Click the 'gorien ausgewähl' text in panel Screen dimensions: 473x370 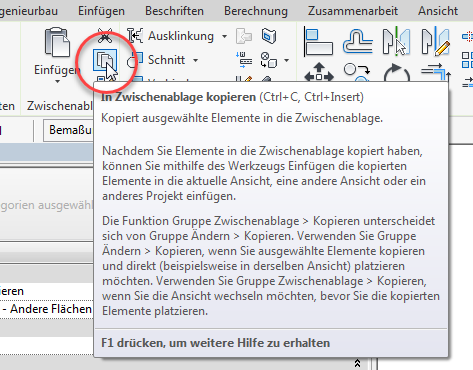47,205
